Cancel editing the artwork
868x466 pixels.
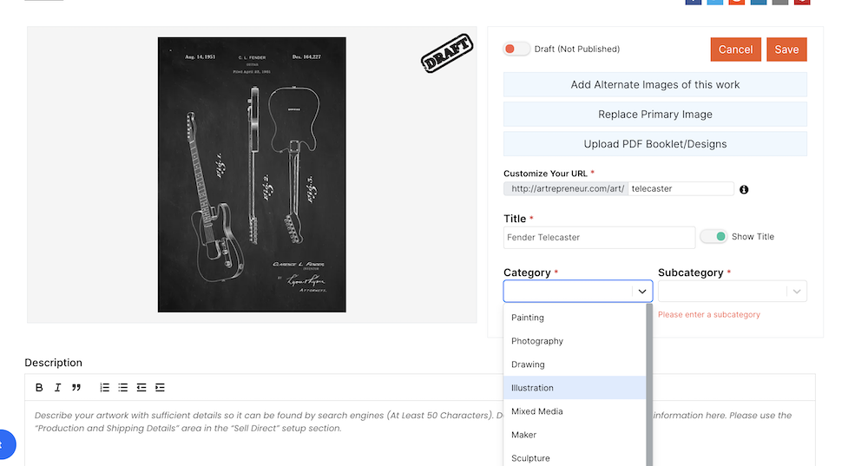(x=736, y=49)
